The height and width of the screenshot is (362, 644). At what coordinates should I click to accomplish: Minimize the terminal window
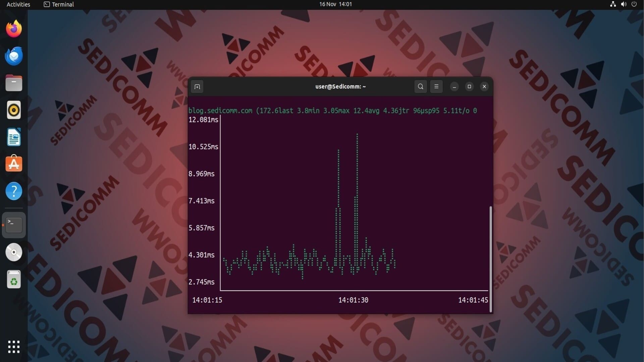[454, 87]
